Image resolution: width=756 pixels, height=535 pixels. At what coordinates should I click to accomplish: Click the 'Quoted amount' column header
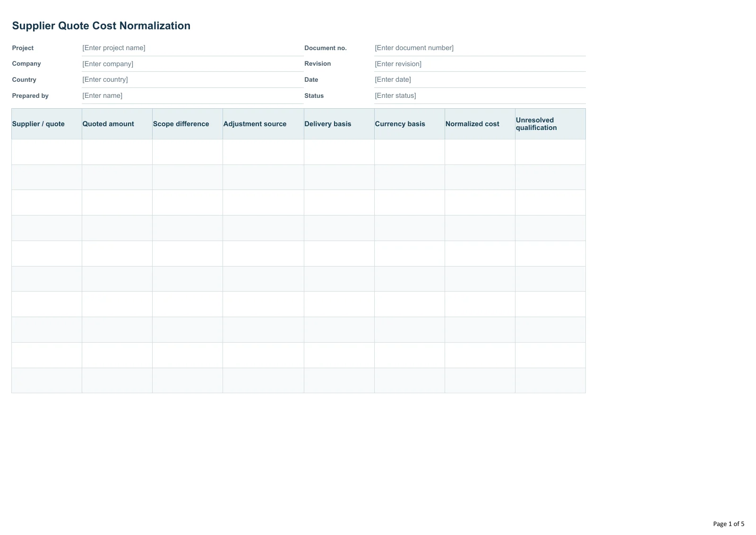[117, 124]
